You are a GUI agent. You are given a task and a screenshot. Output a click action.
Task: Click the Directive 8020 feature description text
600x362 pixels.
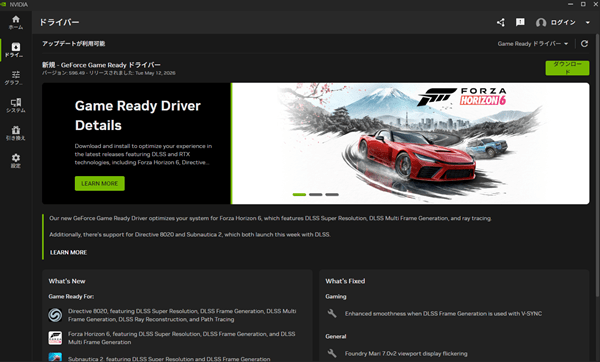pos(182,315)
